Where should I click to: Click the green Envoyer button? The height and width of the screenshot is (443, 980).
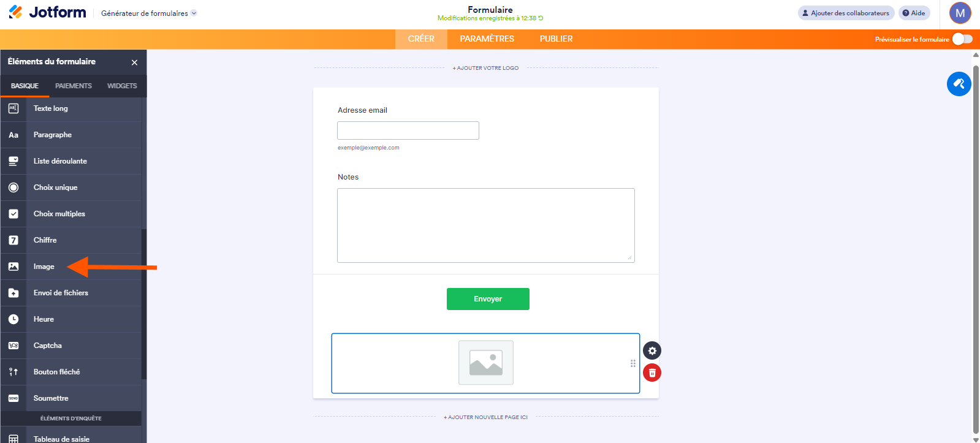point(488,299)
